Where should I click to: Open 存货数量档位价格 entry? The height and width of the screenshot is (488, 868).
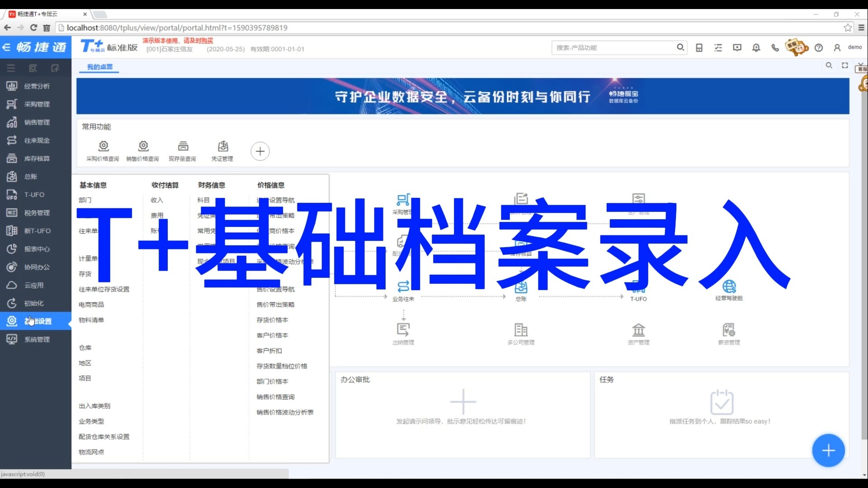coord(282,366)
